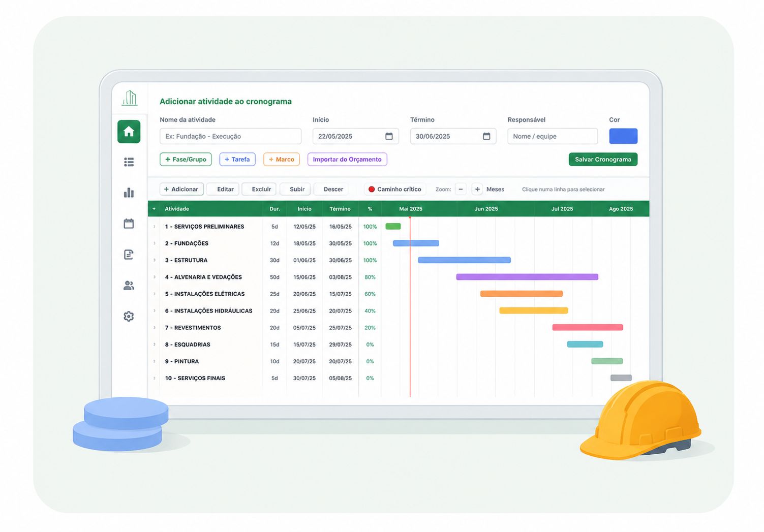Viewport: 764px width, 532px height.
Task: Click Importar do Orçamento button
Action: click(x=347, y=159)
